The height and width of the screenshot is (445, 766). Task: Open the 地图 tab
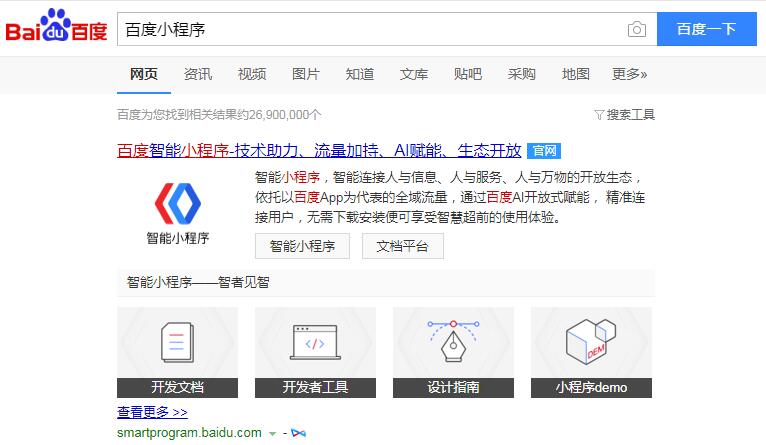[575, 74]
